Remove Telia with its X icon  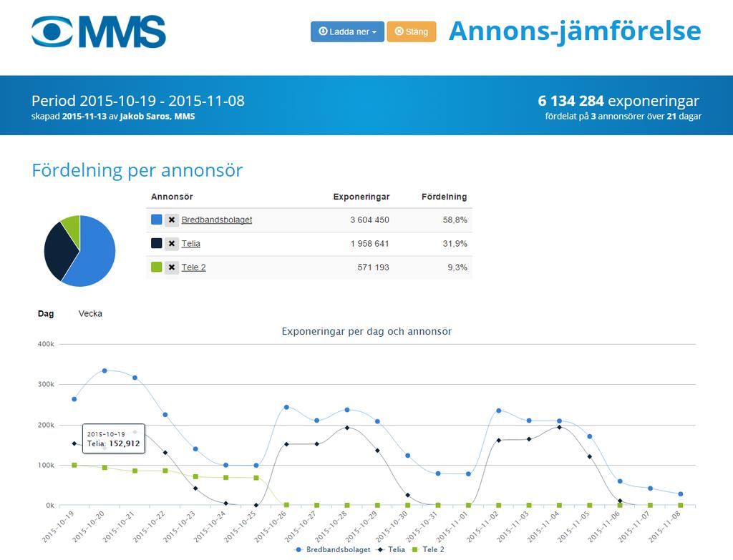(172, 243)
